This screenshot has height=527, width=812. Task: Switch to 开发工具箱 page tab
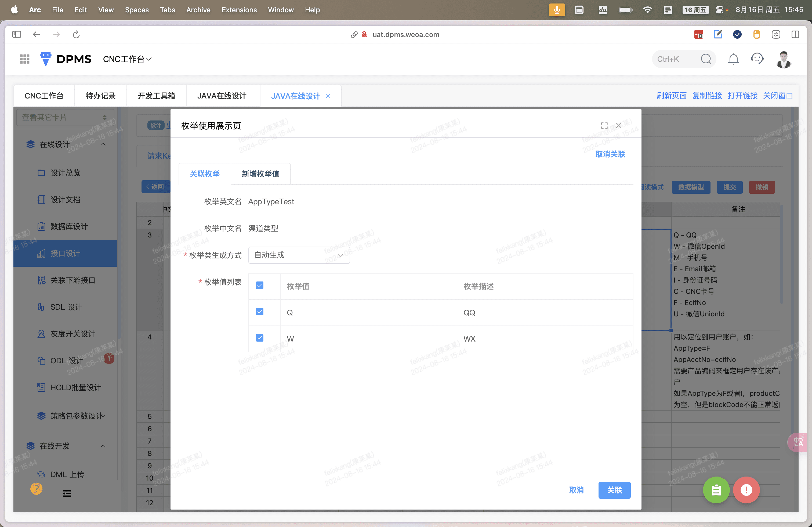click(x=157, y=96)
